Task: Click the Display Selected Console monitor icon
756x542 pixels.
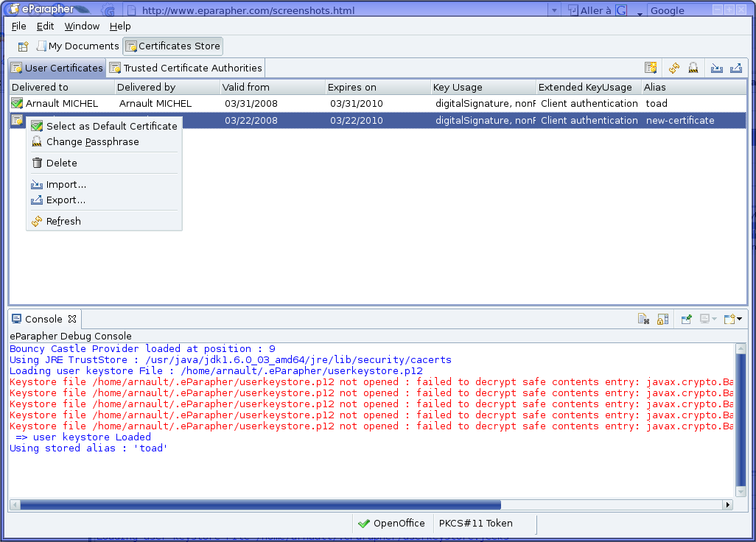Action: pos(705,319)
